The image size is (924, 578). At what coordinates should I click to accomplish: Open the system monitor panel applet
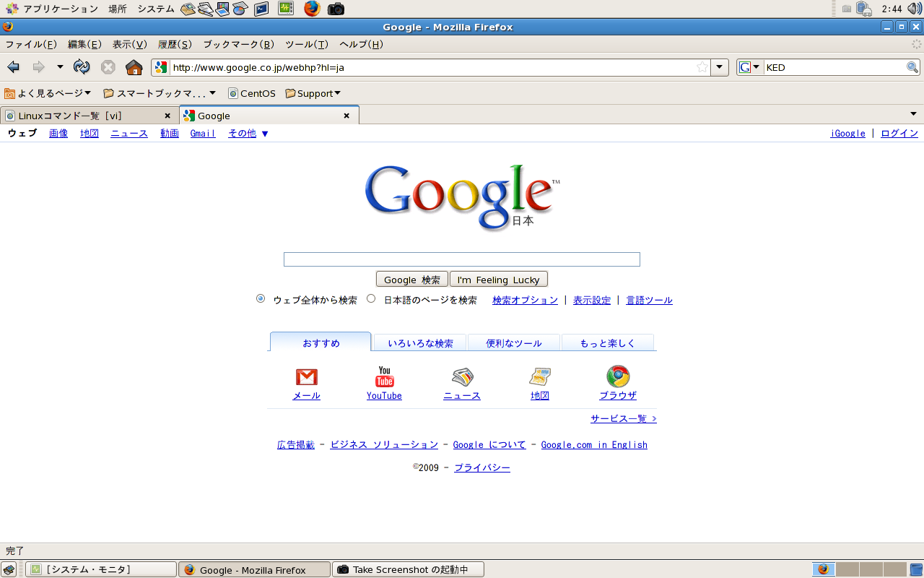pos(286,9)
